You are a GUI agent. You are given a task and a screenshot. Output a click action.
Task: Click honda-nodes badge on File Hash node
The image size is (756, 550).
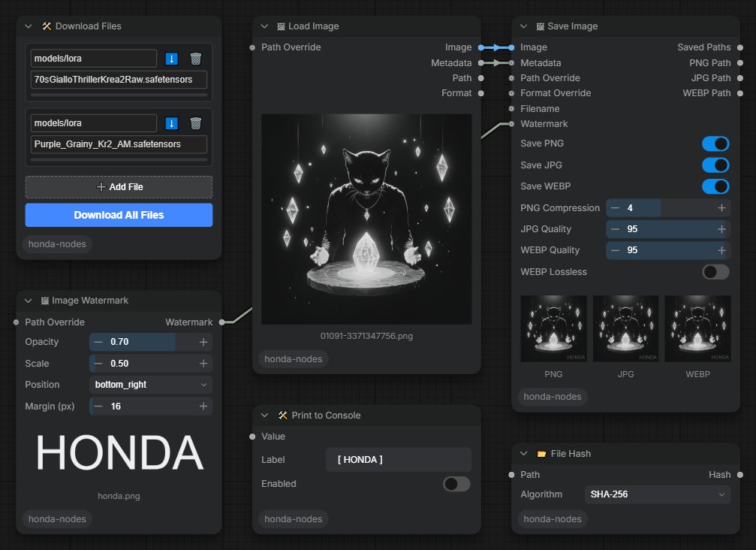tap(552, 519)
